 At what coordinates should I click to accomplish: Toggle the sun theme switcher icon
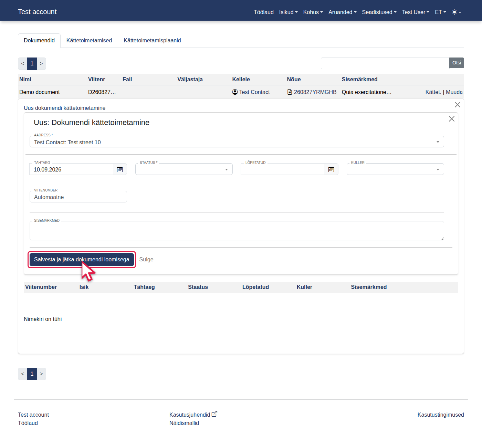pos(456,12)
